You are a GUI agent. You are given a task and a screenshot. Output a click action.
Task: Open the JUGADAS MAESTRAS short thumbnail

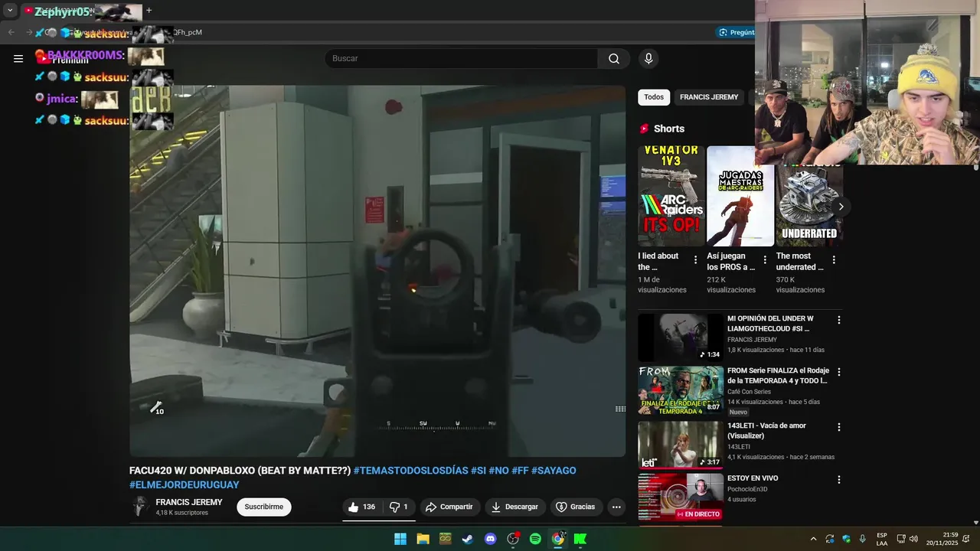(740, 196)
